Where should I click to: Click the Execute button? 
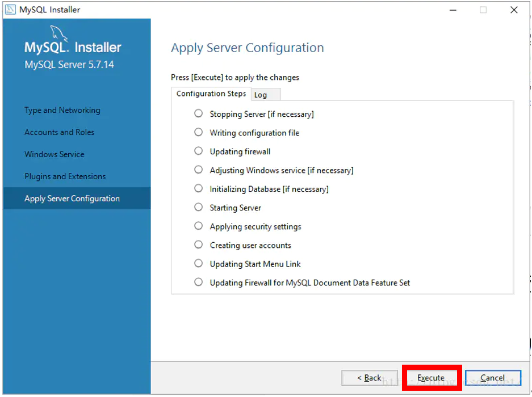(x=432, y=378)
